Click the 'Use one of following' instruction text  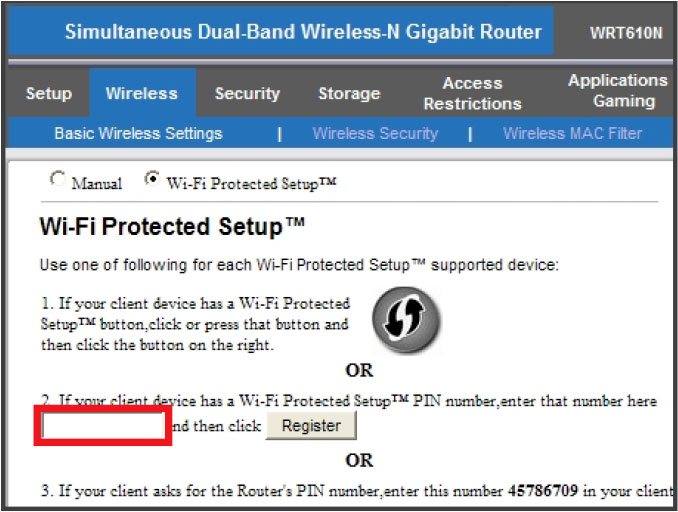coord(298,266)
